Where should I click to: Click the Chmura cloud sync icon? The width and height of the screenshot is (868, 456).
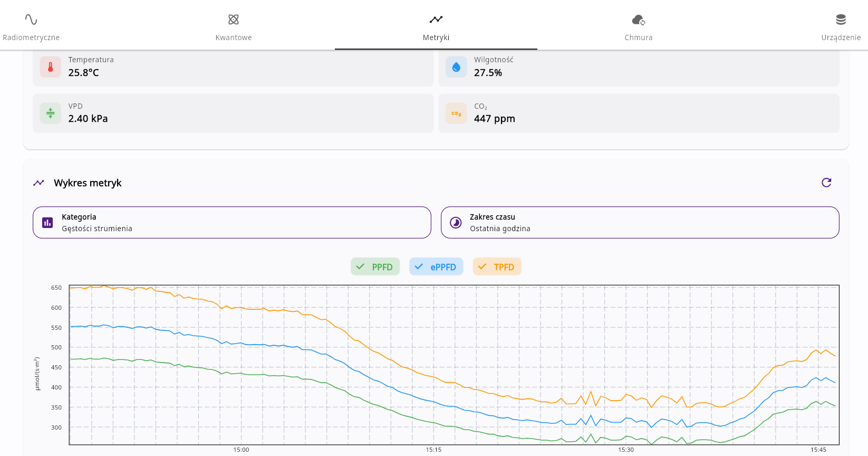638,20
